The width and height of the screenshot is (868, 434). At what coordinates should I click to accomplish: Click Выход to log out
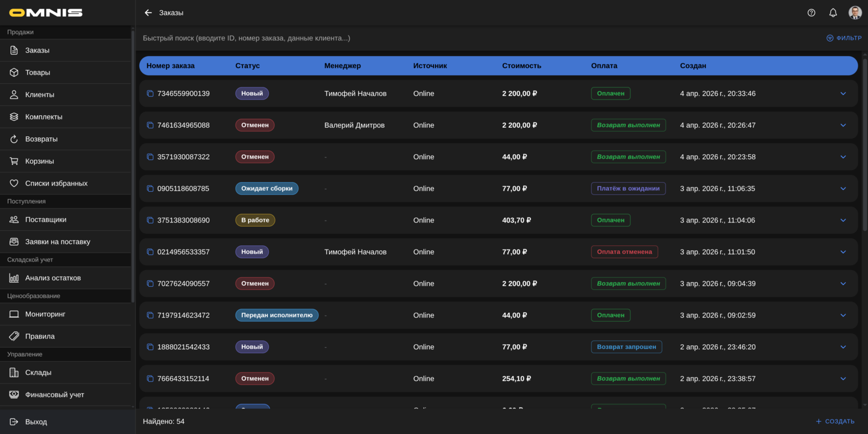[36, 422]
